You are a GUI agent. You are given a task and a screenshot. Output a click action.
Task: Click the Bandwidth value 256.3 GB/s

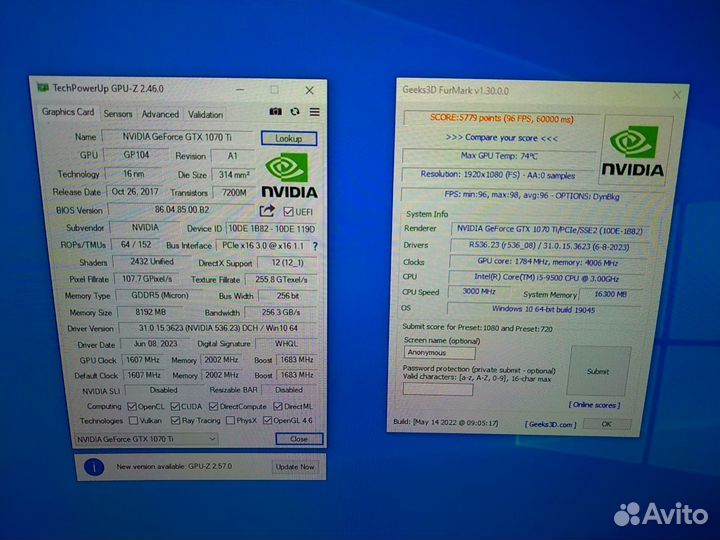pyautogui.click(x=281, y=312)
